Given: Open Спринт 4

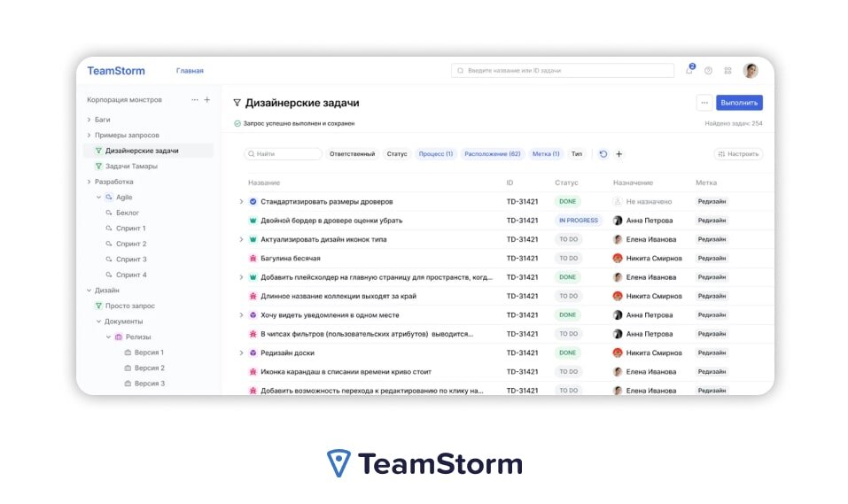Looking at the screenshot, I should [x=131, y=275].
